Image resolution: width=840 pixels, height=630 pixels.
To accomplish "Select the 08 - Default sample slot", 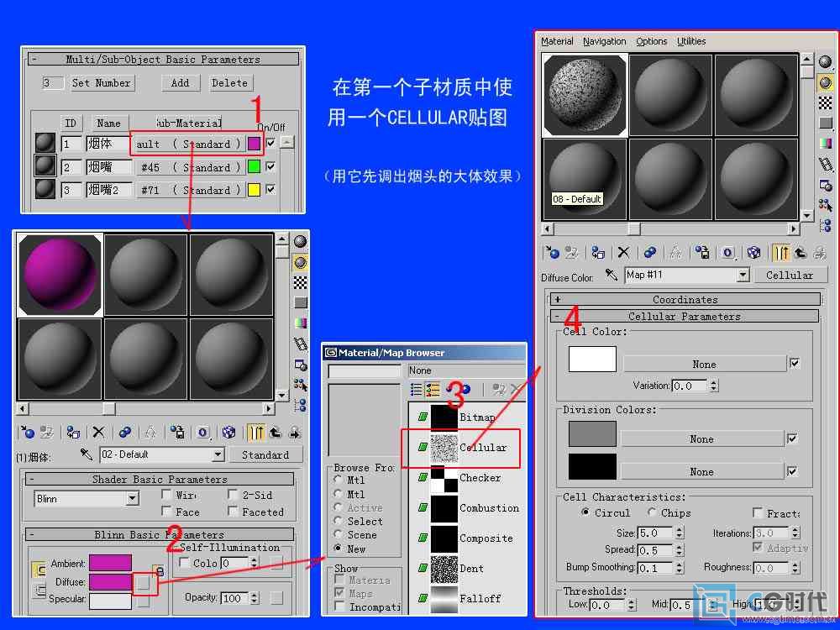I will click(585, 179).
